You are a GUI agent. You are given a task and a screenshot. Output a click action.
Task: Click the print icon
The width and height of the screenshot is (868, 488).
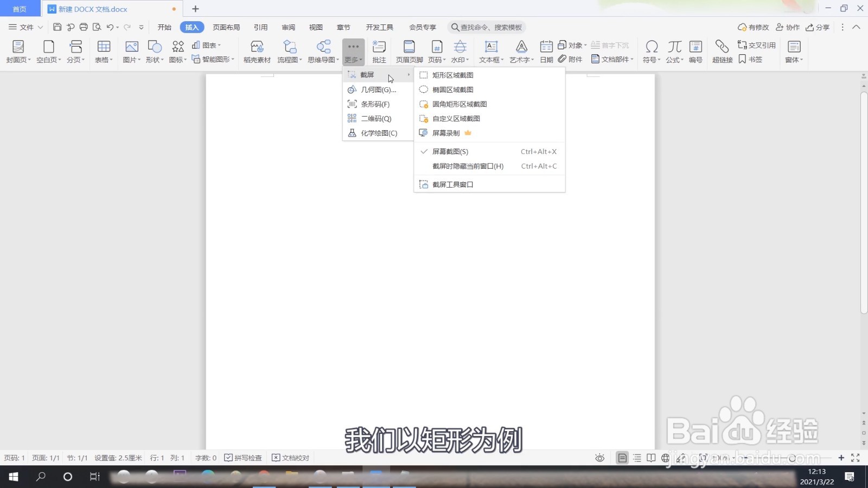[84, 27]
